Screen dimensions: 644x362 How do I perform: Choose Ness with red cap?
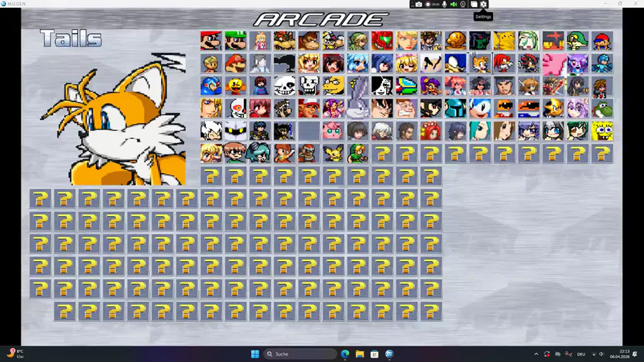602,41
